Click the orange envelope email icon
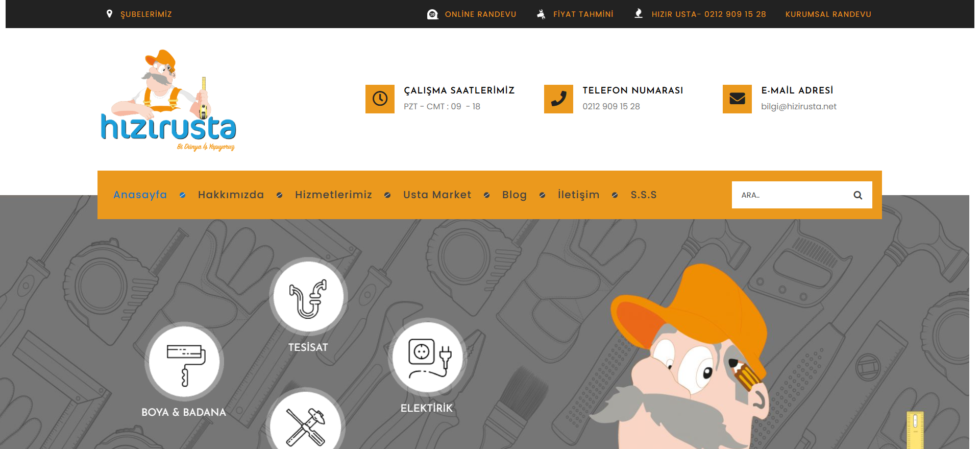The width and height of the screenshot is (980, 449). point(737,99)
